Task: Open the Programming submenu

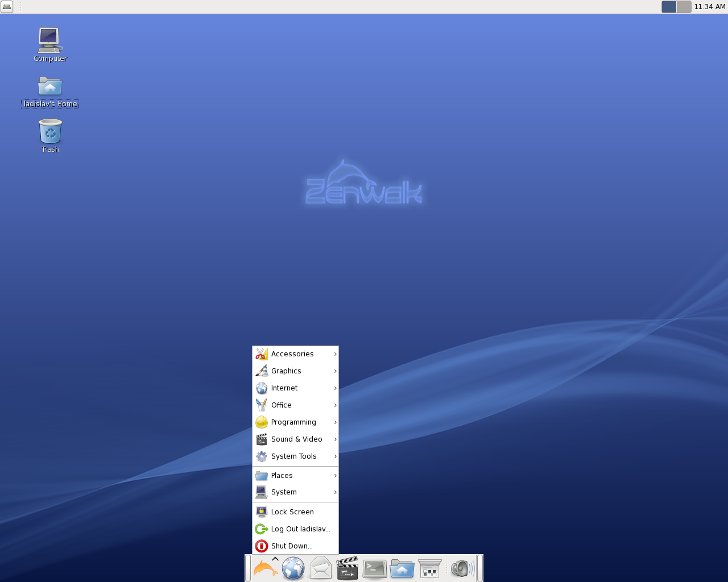Action: (296, 422)
